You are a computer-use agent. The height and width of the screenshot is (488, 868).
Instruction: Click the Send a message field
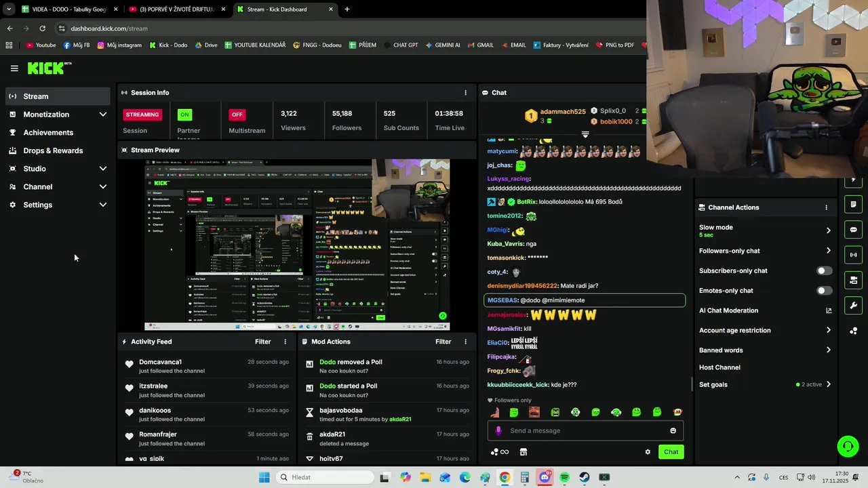[585, 430]
